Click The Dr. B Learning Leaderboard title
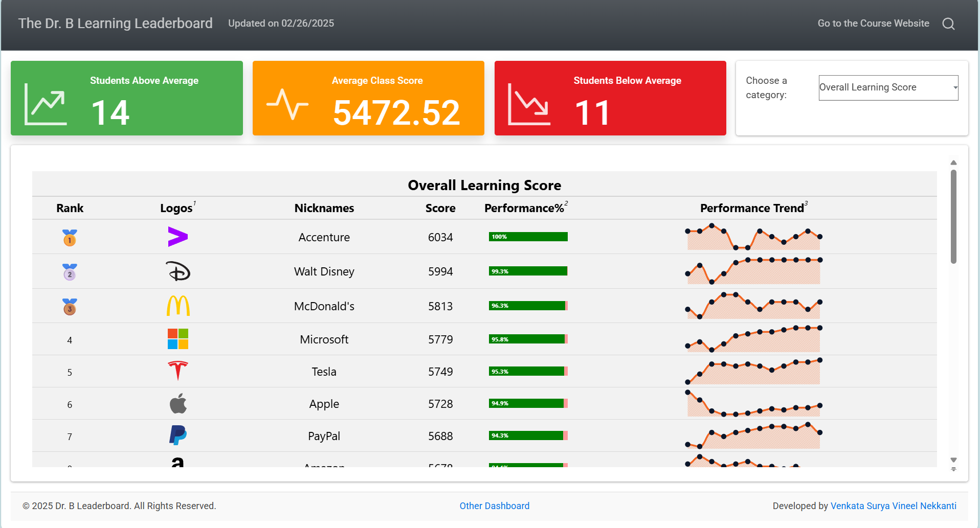The width and height of the screenshot is (980, 528). pyautogui.click(x=115, y=23)
